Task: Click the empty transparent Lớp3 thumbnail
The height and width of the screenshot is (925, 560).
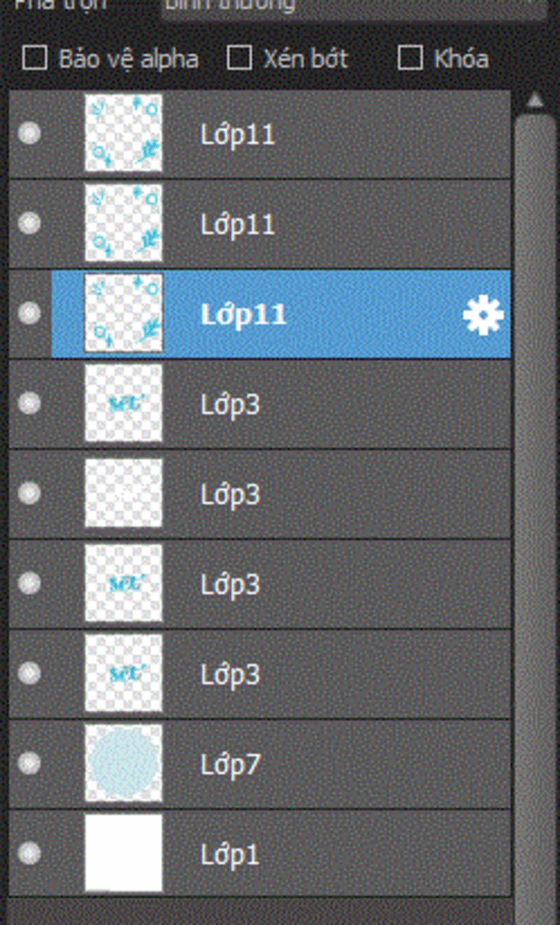Action: tap(124, 493)
